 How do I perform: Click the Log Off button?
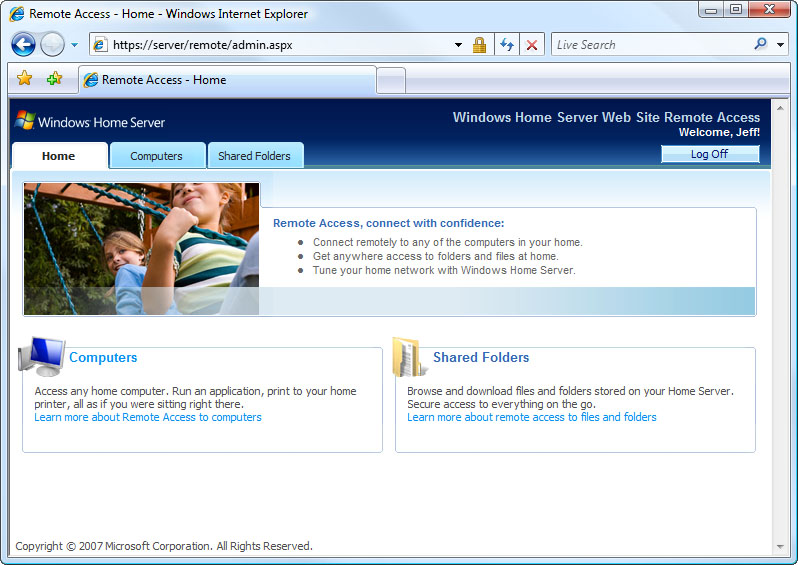(x=709, y=154)
